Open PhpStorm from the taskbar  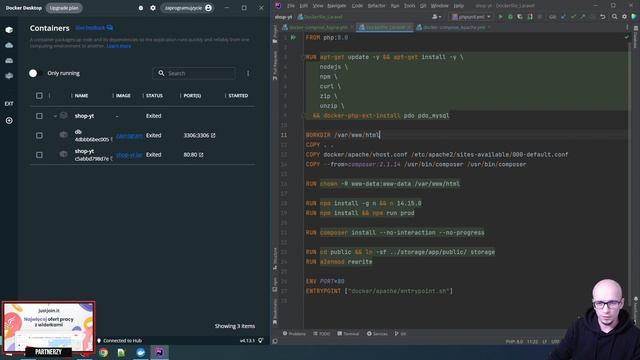pos(160,352)
